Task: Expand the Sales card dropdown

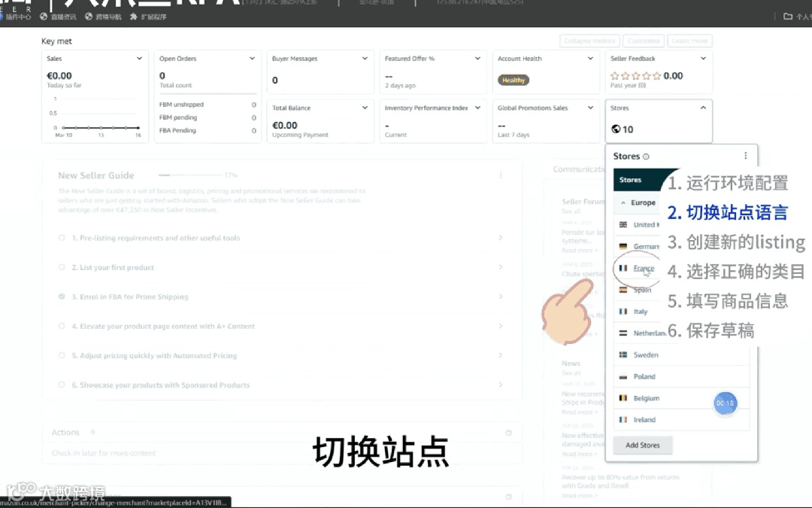Action: [x=139, y=59]
